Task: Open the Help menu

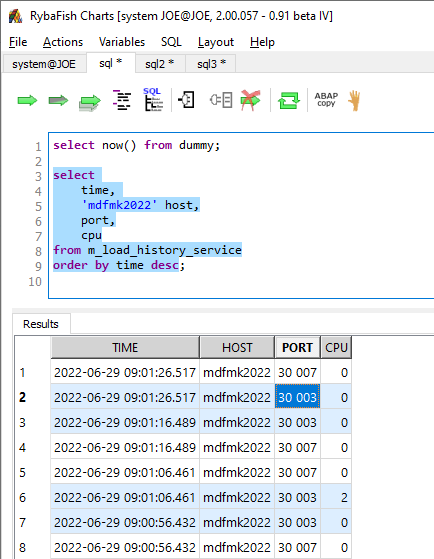Action: (x=262, y=42)
